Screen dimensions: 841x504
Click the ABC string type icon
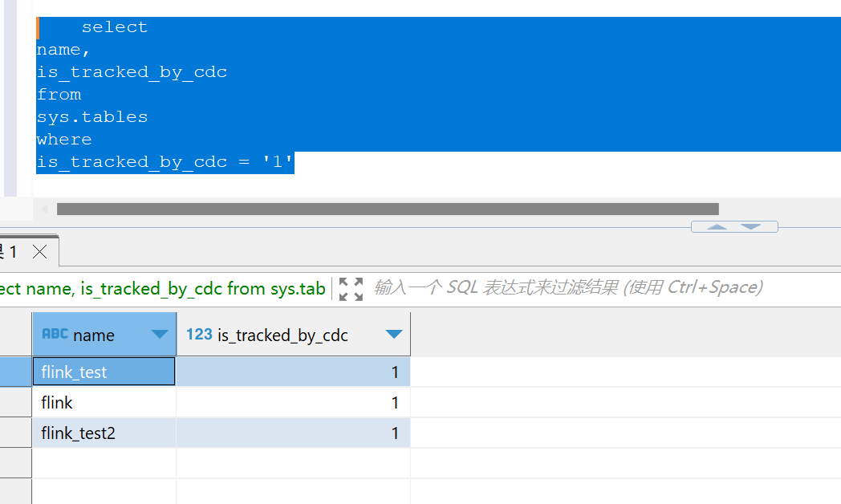55,334
